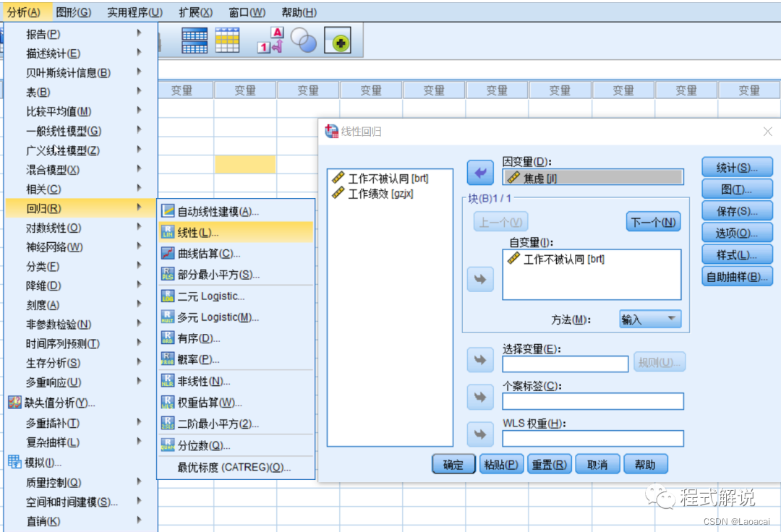Select 权重估算(W) entry
This screenshot has width=781, height=532.
236,403
